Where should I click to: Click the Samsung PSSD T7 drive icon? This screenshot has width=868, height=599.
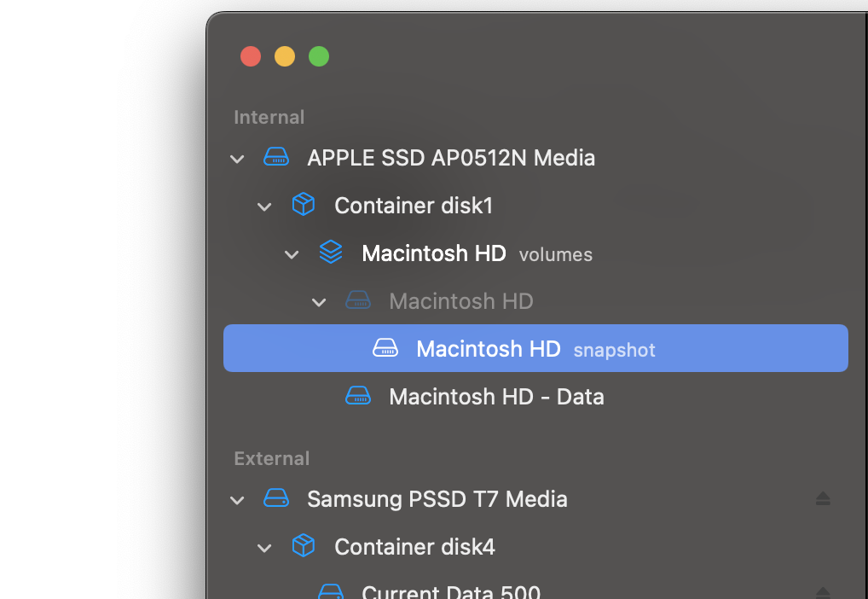[x=275, y=498]
